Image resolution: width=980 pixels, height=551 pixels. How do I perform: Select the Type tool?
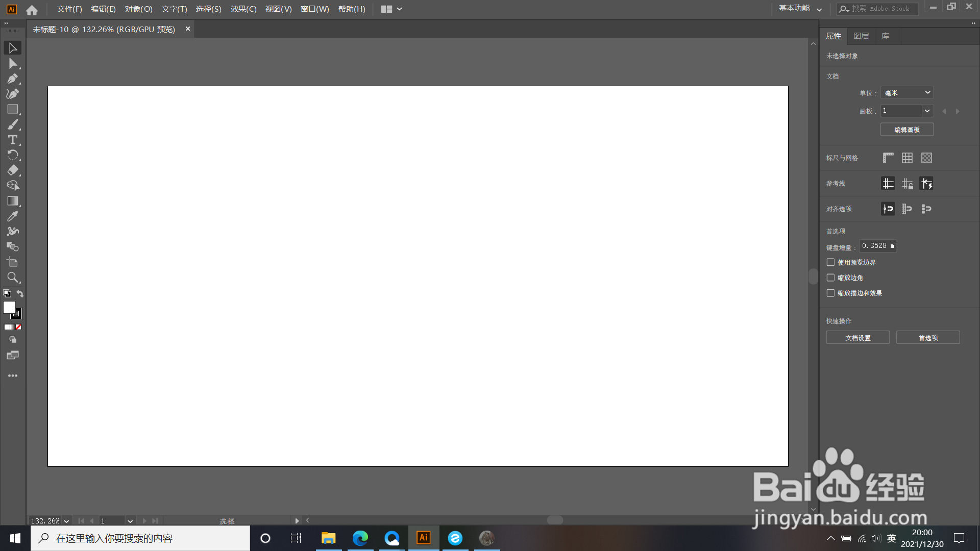tap(13, 140)
